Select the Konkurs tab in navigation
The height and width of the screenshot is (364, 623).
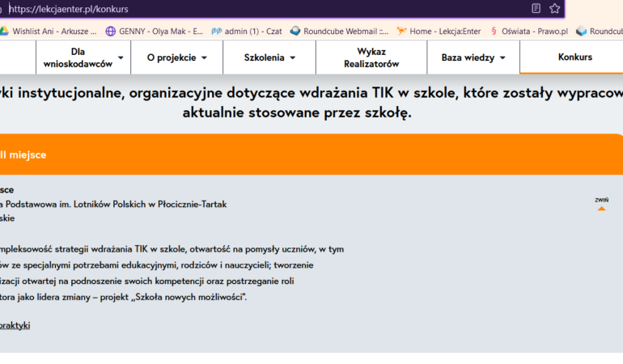574,57
